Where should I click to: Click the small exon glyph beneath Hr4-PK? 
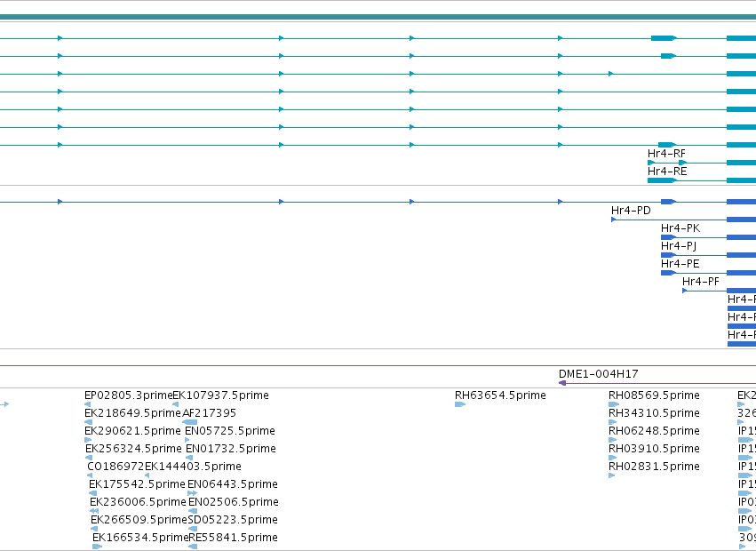coord(668,237)
